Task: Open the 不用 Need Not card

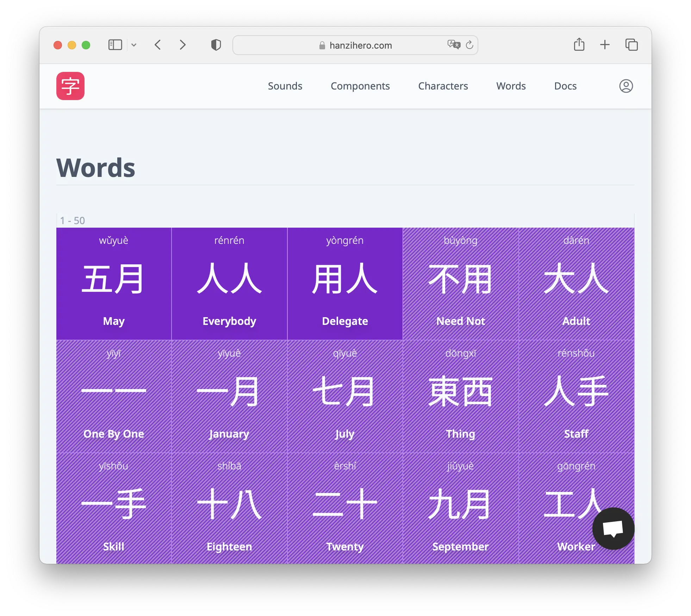Action: (460, 284)
